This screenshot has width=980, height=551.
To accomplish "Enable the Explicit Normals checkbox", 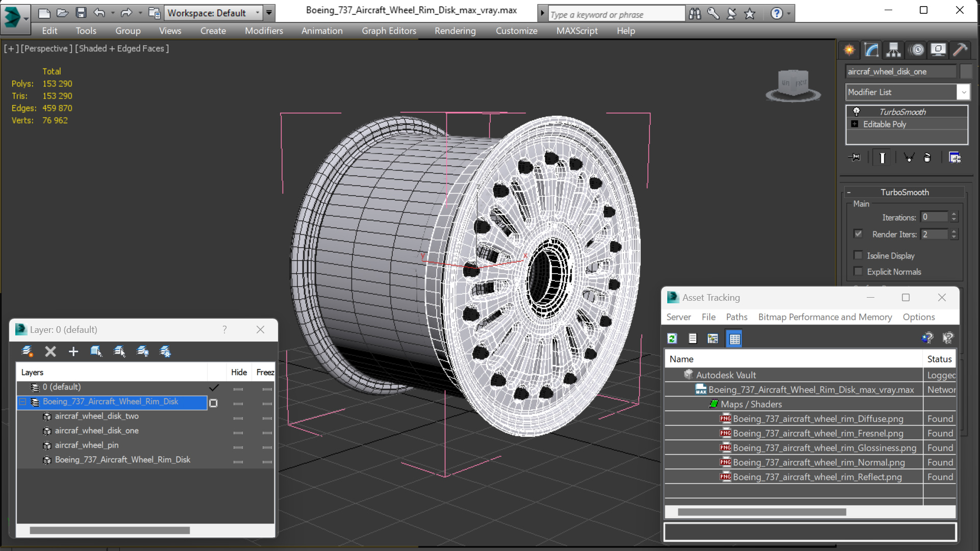I will [x=858, y=272].
